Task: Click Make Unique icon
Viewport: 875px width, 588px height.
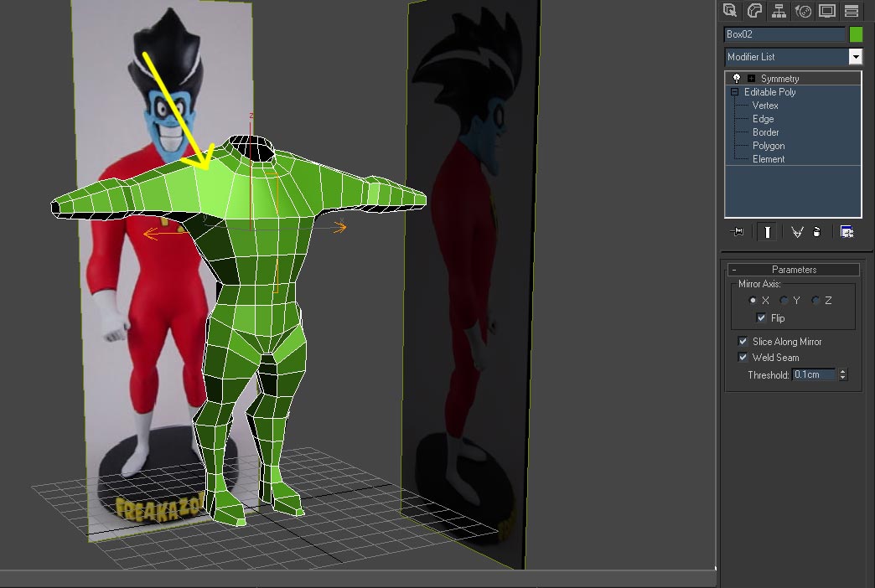Action: 797,231
